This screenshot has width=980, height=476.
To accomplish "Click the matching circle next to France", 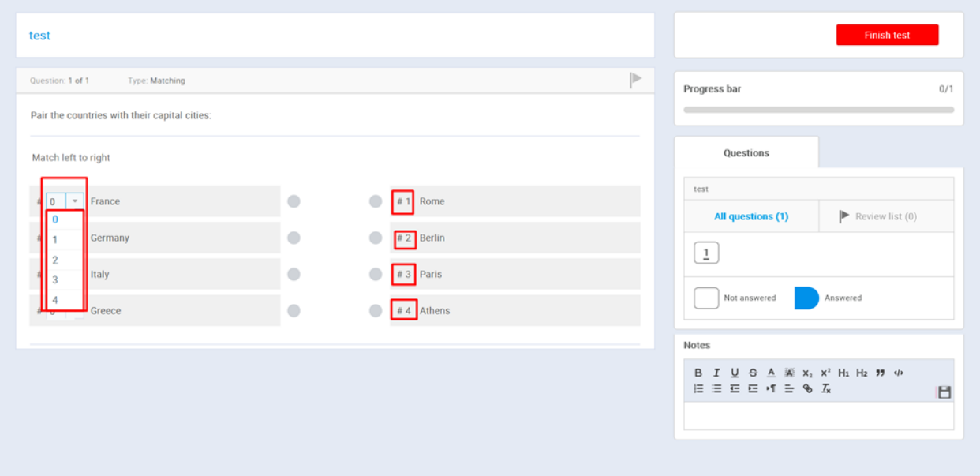I will pyautogui.click(x=294, y=201).
